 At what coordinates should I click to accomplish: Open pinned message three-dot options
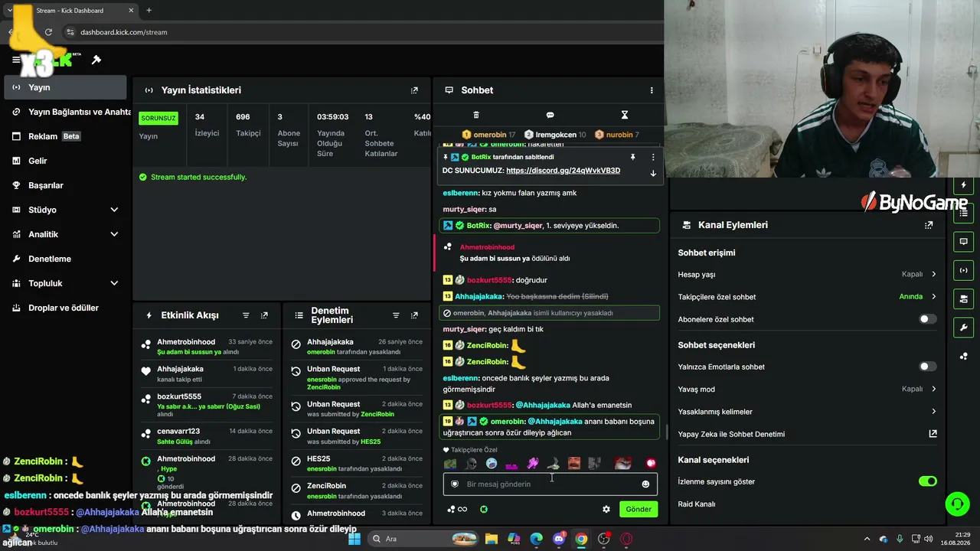(x=653, y=157)
